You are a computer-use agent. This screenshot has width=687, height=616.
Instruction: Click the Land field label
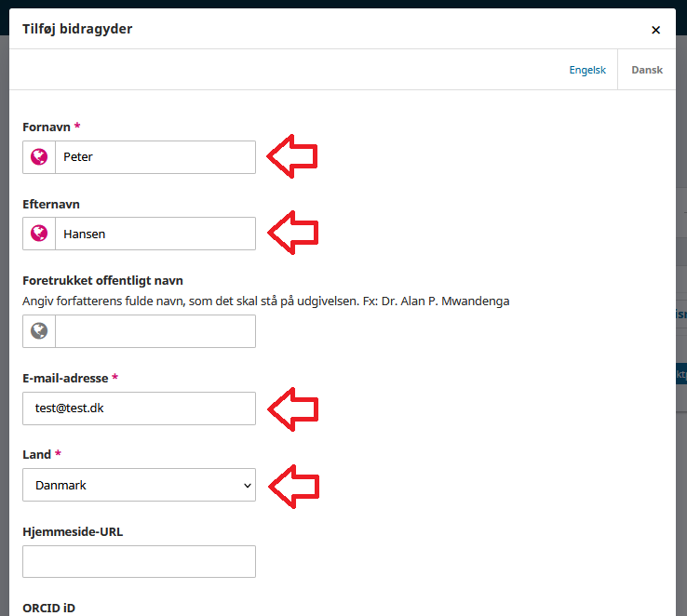click(x=37, y=454)
